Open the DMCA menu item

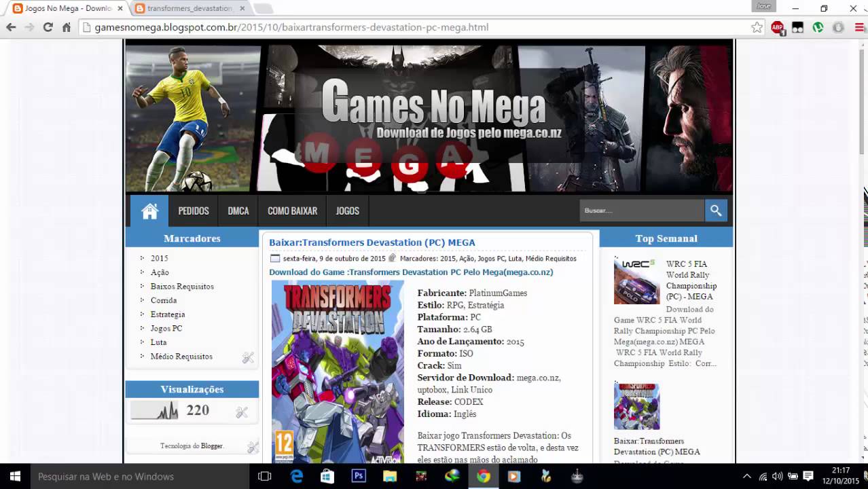click(238, 211)
